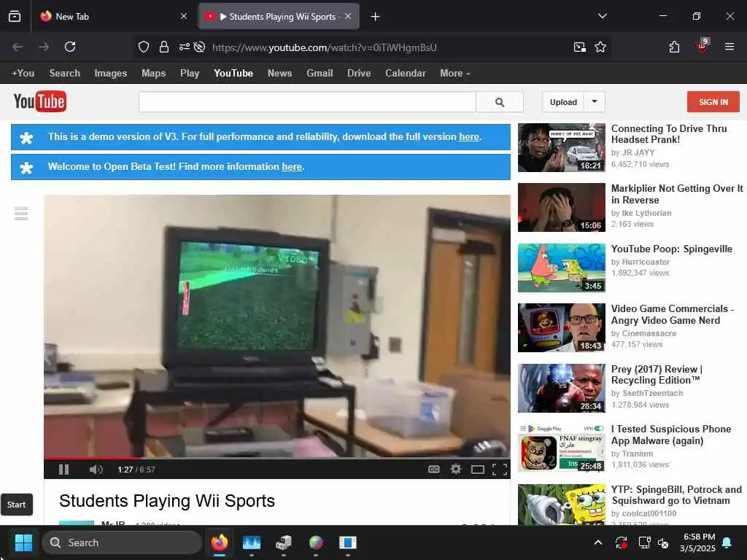Open +You in the Google bar
747x560 pixels.
(x=23, y=74)
